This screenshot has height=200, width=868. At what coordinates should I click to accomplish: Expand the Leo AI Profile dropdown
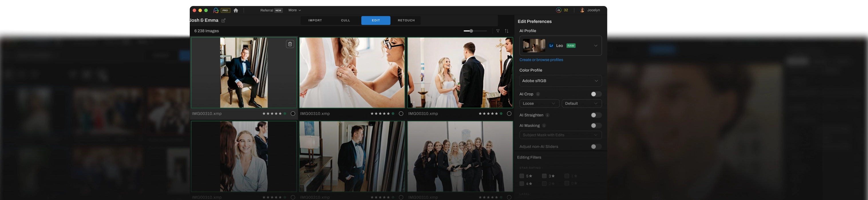pyautogui.click(x=560, y=46)
